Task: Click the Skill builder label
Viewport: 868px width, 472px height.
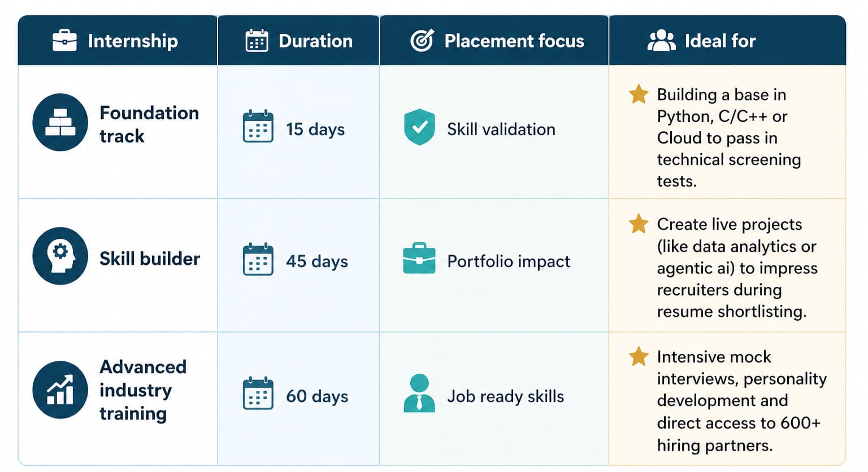Action: (x=150, y=259)
